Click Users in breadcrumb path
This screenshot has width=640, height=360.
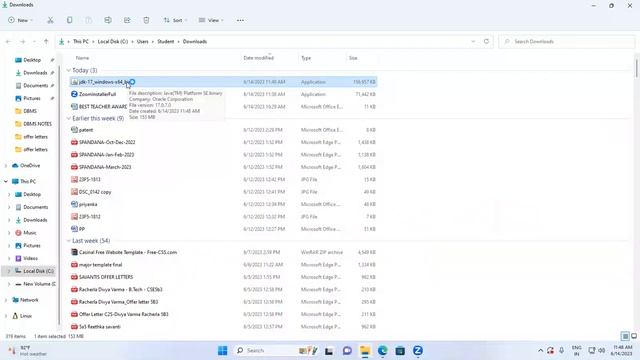(x=142, y=42)
